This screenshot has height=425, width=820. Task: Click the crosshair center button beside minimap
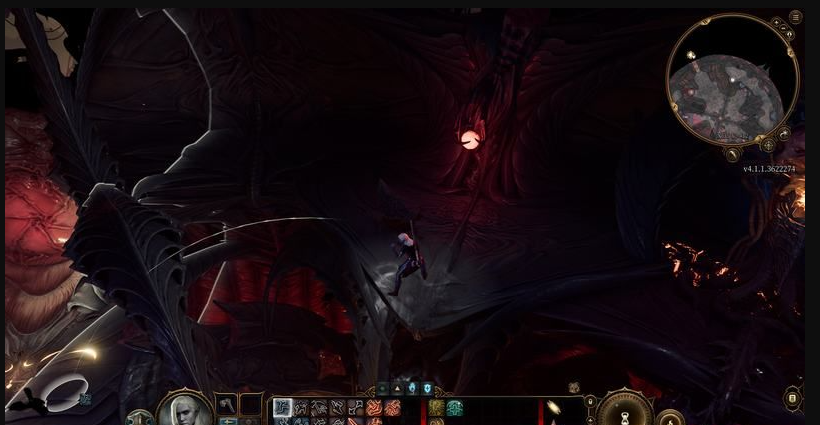pyautogui.click(x=768, y=145)
